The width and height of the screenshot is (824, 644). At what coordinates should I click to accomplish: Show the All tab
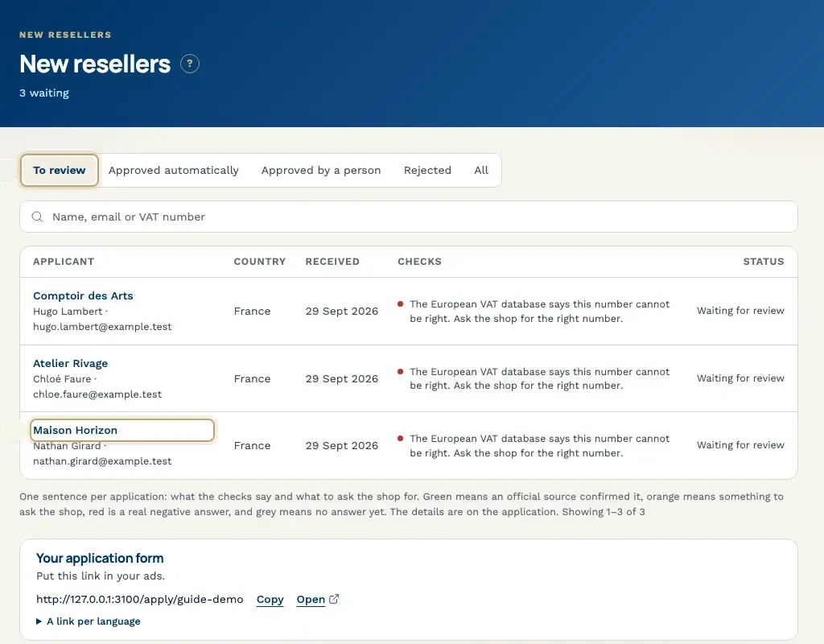(481, 171)
